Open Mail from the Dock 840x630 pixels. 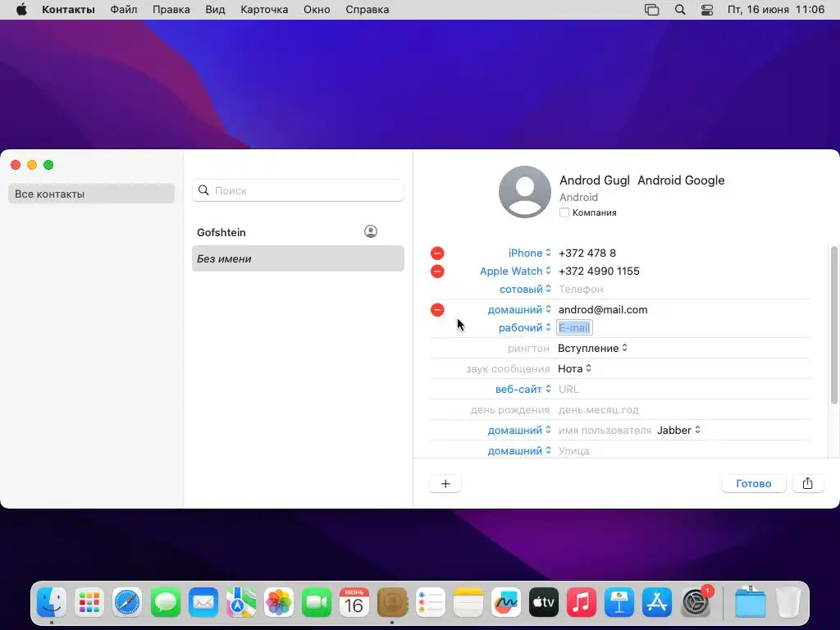[203, 602]
